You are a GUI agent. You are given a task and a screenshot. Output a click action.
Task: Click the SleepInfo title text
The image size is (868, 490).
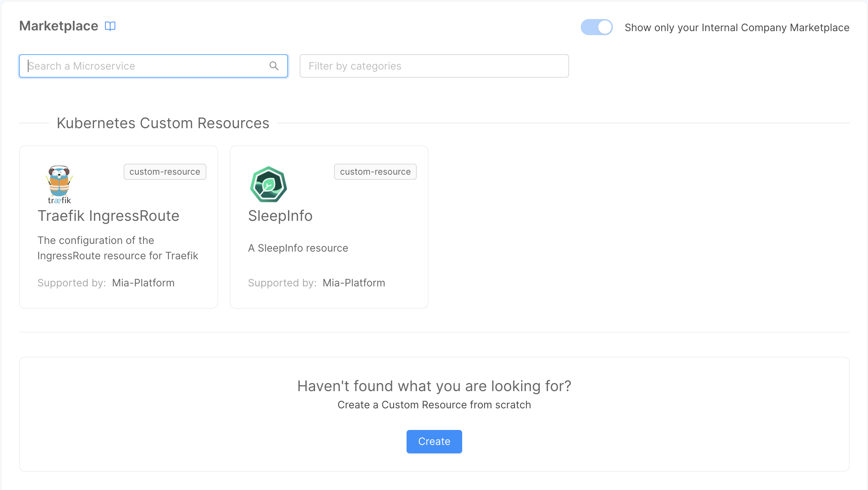(280, 215)
